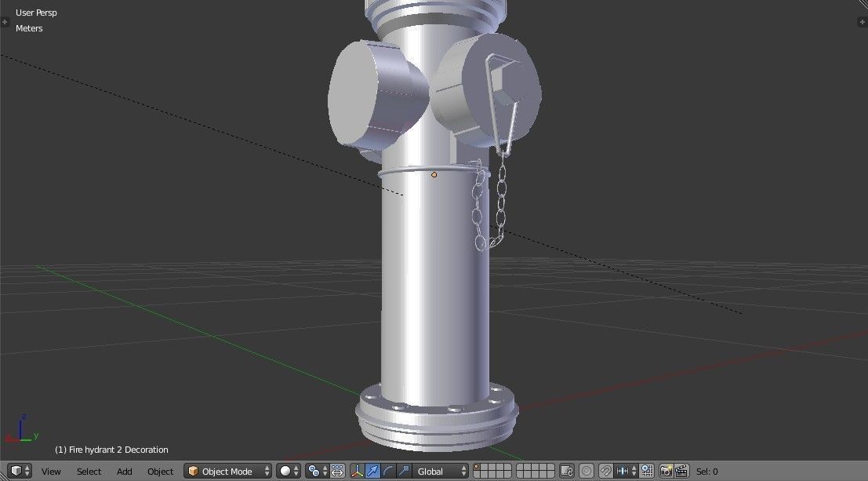Click the 'Fire hydrant 2 Decoration' object label
The width and height of the screenshot is (868, 481).
(x=118, y=450)
